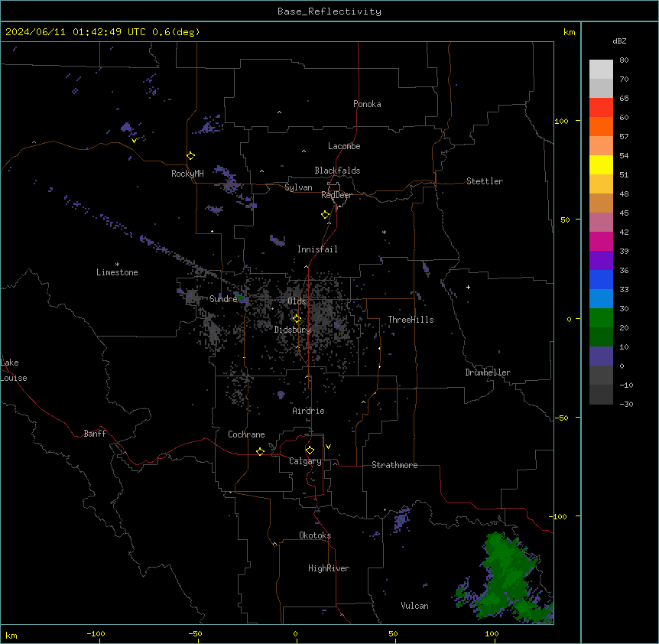The height and width of the screenshot is (644, 659).
Task: Select the Blackfalds label
Action: point(337,171)
